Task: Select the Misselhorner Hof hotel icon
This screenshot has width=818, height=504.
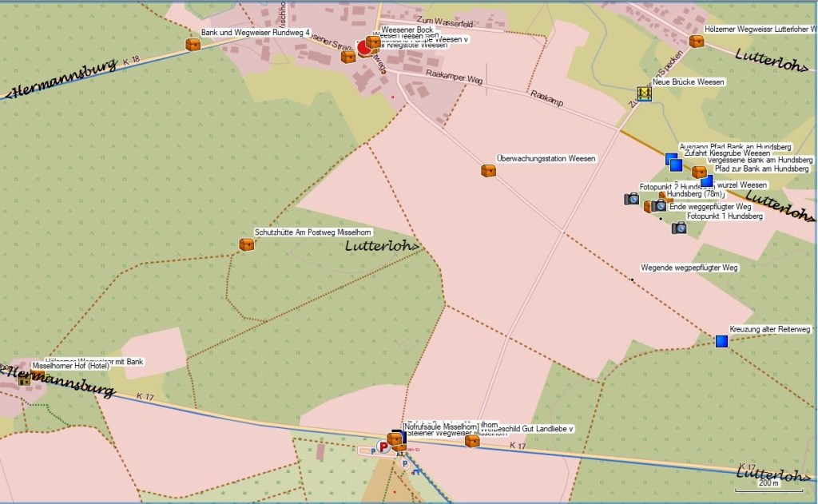Action: tap(24, 379)
